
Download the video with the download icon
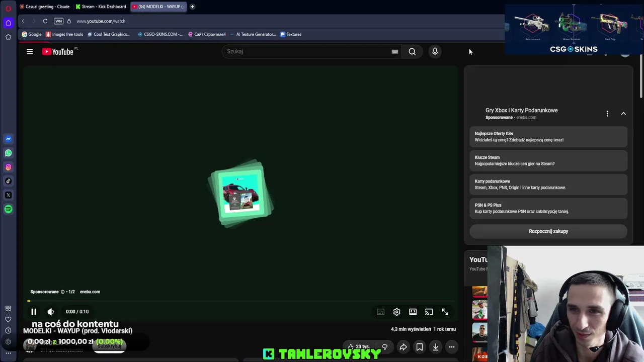[436, 347]
